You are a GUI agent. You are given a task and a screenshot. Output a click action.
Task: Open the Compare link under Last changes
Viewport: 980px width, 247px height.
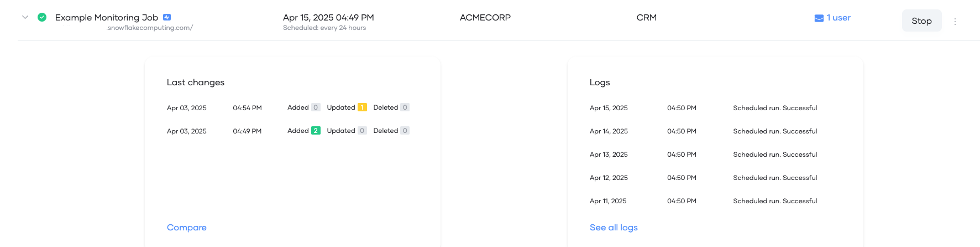point(186,228)
